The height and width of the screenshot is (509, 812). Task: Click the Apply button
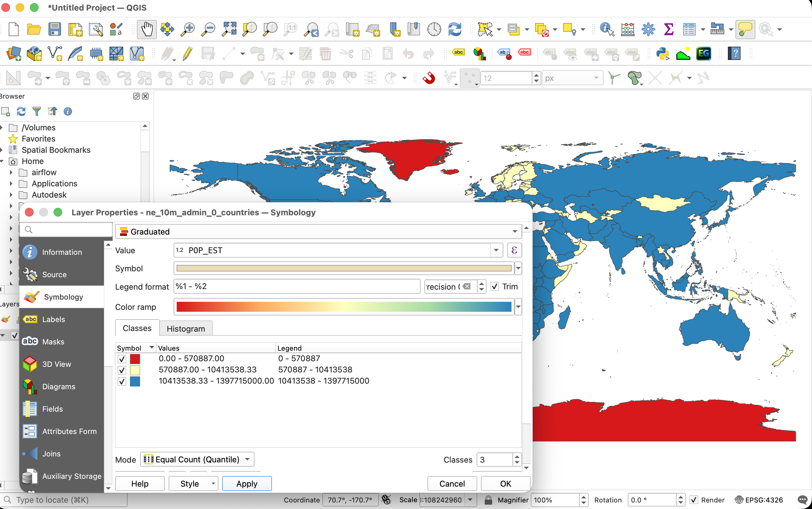pos(247,484)
